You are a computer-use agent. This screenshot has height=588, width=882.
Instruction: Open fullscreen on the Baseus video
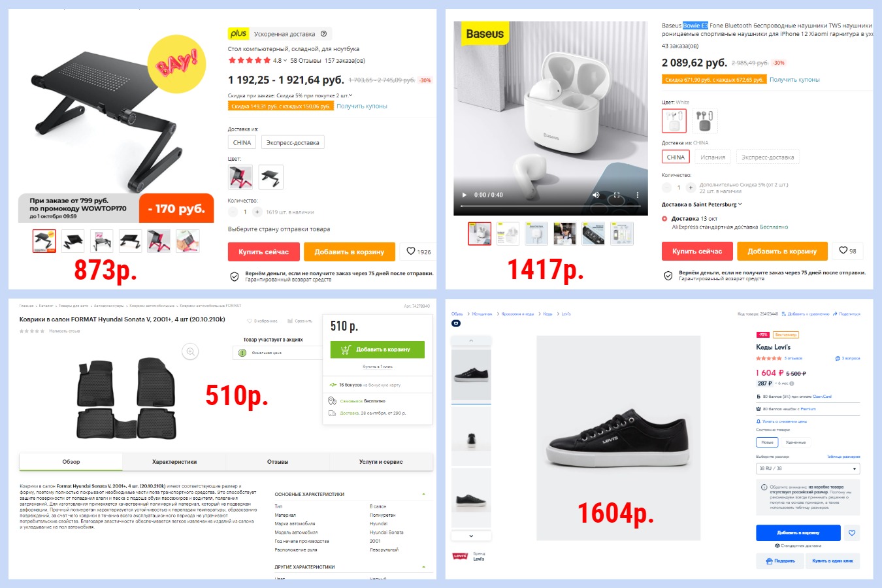pos(617,195)
